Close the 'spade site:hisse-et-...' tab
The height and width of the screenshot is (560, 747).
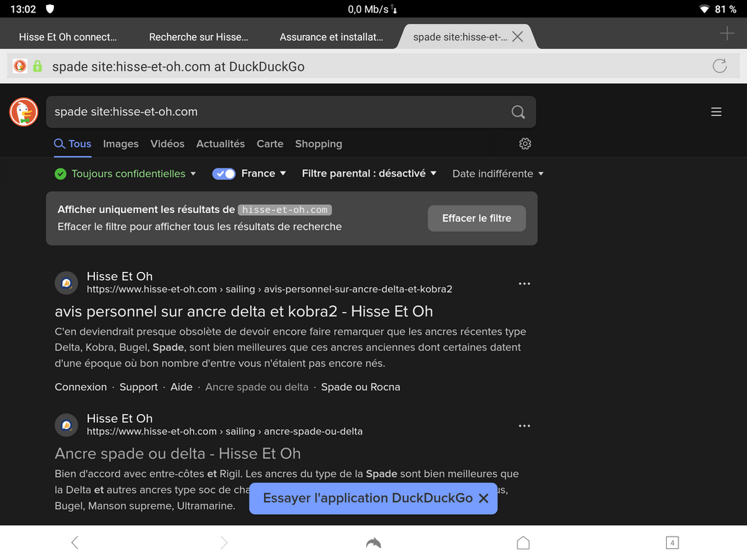[517, 36]
